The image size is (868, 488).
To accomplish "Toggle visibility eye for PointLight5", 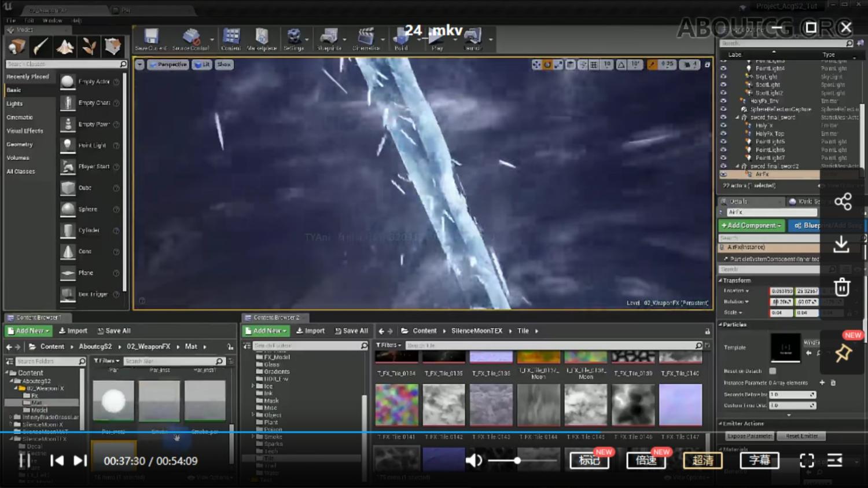I will click(723, 141).
